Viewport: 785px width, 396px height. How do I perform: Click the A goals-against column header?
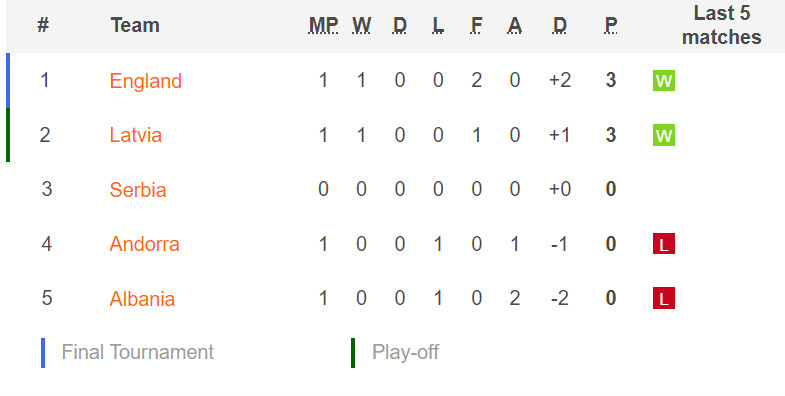(x=515, y=25)
